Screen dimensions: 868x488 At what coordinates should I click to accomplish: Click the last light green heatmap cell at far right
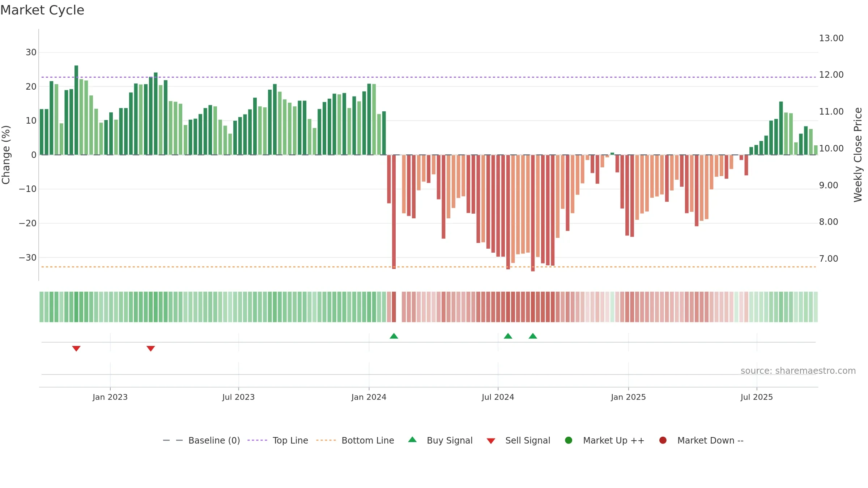[816, 307]
